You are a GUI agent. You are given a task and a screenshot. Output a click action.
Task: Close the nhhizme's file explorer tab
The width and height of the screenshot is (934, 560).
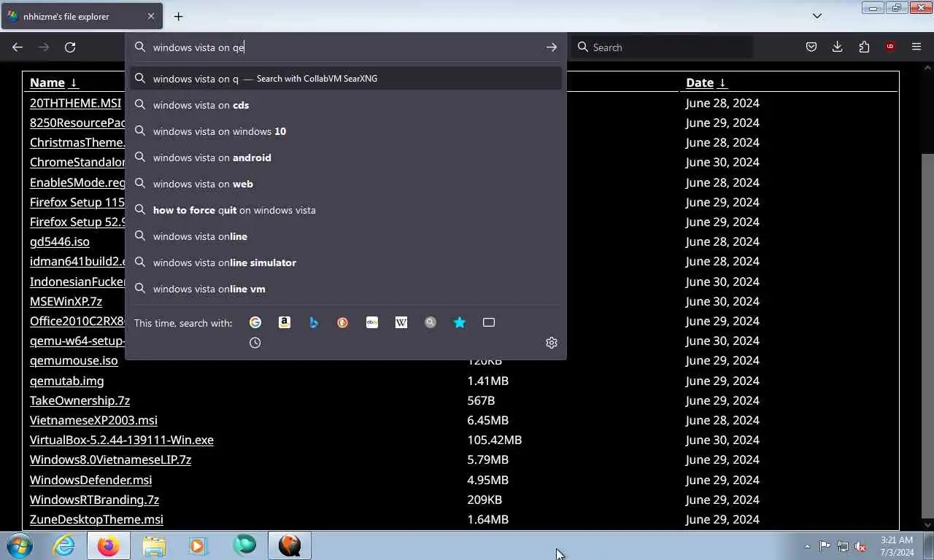pyautogui.click(x=151, y=16)
